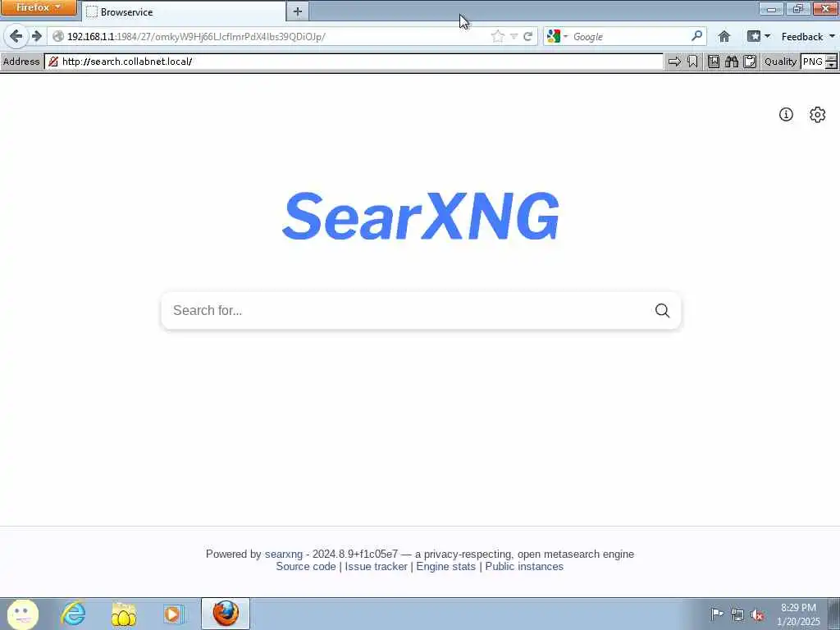The width and height of the screenshot is (840, 630).
Task: Bookmark page with the star icon
Action: pyautogui.click(x=498, y=36)
